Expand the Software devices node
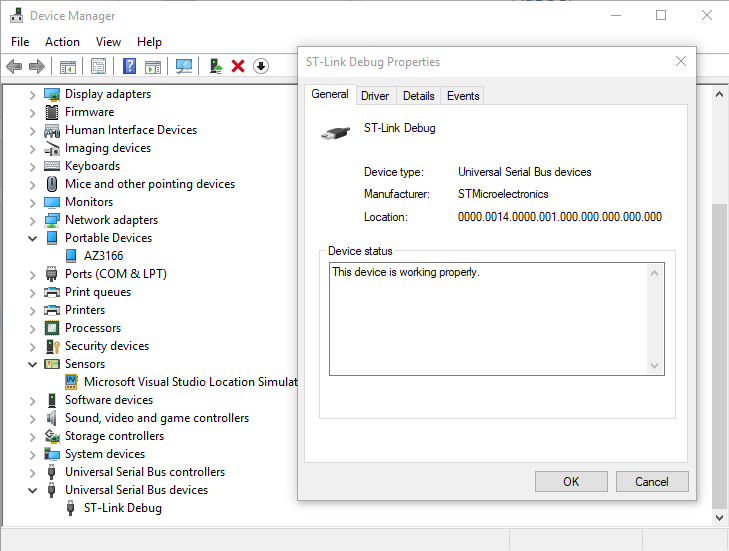The width and height of the screenshot is (729, 551). click(32, 401)
